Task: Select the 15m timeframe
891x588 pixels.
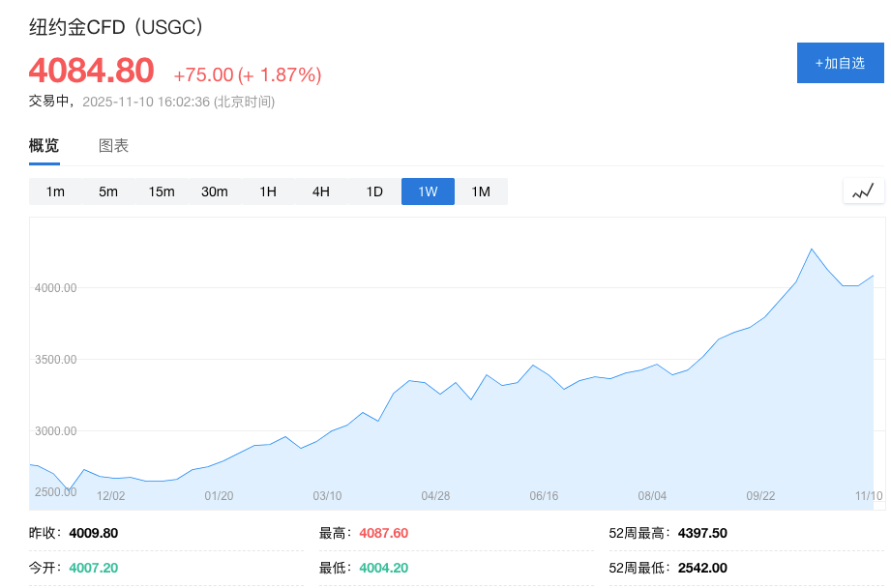Action: (x=162, y=191)
